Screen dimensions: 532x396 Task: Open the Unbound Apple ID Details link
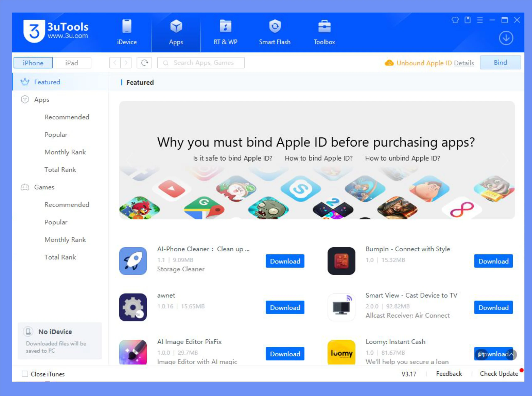pyautogui.click(x=464, y=63)
